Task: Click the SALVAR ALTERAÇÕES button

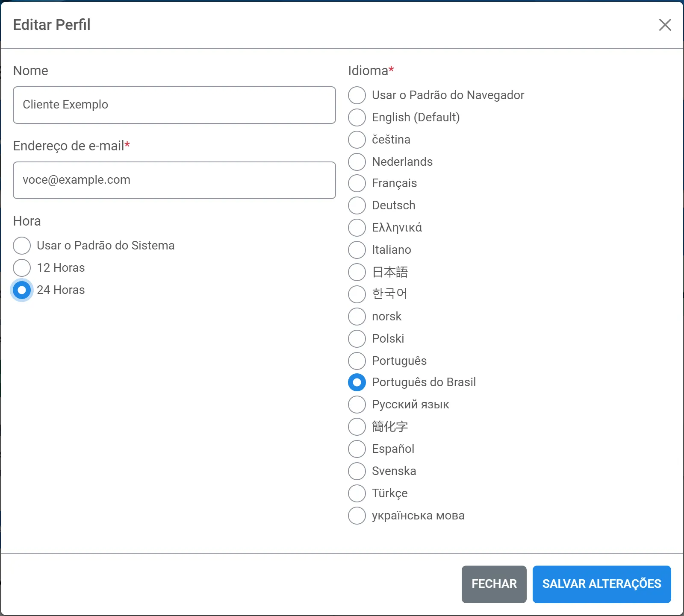Action: tap(602, 584)
